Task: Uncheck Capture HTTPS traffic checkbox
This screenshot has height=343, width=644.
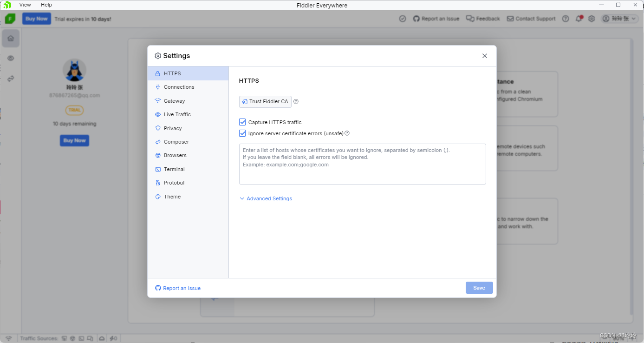Action: click(x=242, y=122)
